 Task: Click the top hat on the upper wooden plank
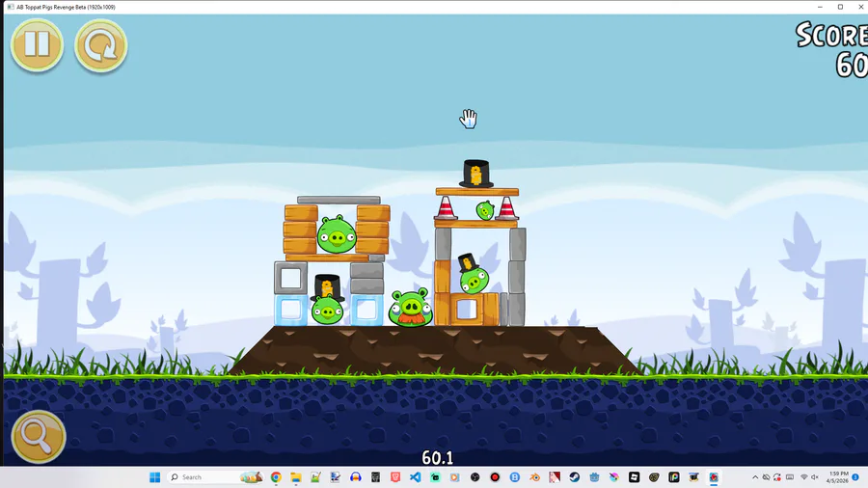[476, 174]
